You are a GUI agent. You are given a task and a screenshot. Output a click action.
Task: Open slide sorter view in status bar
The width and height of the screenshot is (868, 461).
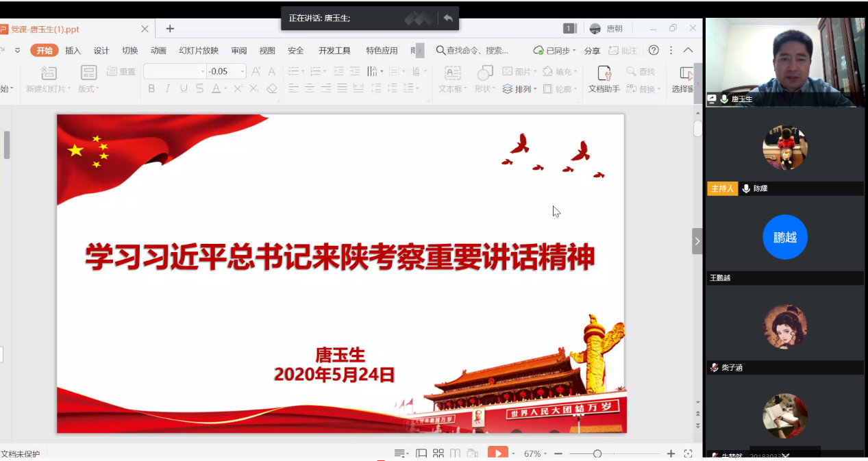click(438, 453)
